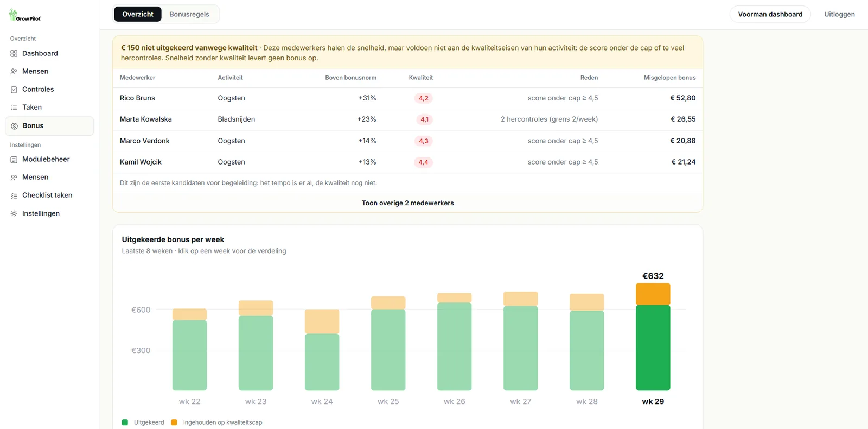The height and width of the screenshot is (429, 868).
Task: Click the gear icon beside Instellingen
Action: pyautogui.click(x=14, y=214)
